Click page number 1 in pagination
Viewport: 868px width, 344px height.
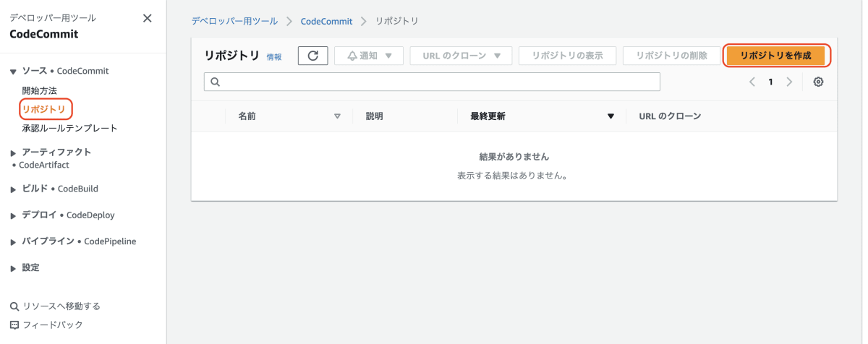[771, 82]
